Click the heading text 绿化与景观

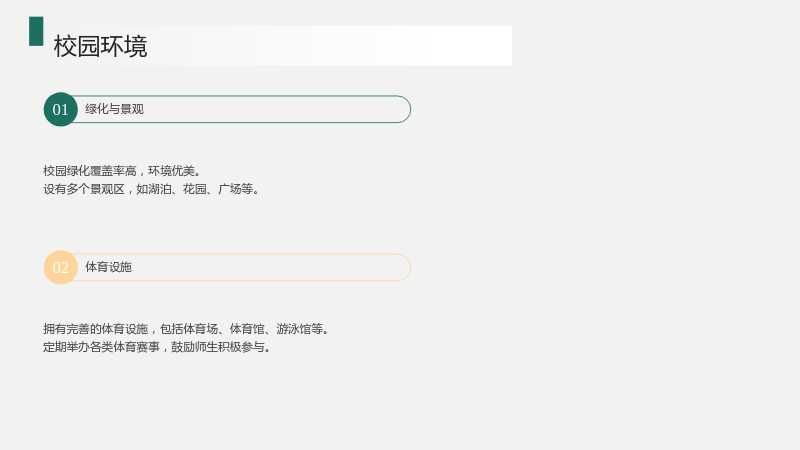(x=114, y=109)
